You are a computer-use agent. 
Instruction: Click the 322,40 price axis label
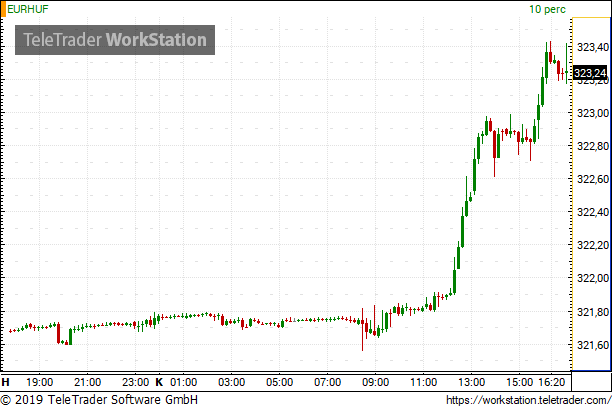tap(593, 212)
